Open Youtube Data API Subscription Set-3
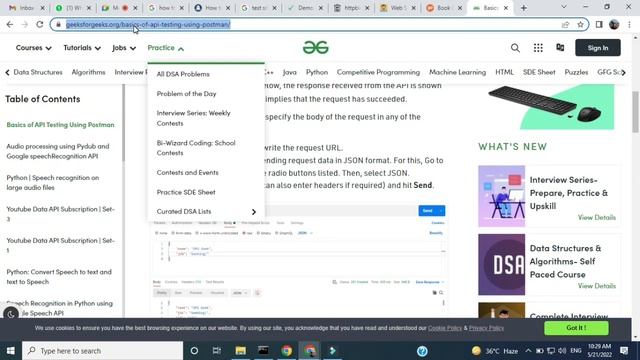 60,214
